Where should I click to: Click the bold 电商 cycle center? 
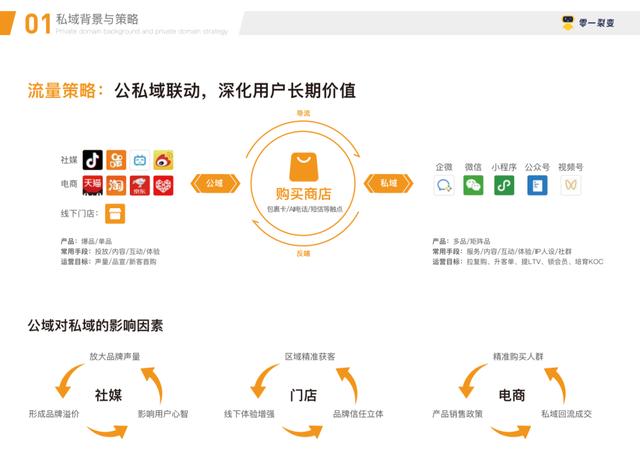pyautogui.click(x=512, y=395)
